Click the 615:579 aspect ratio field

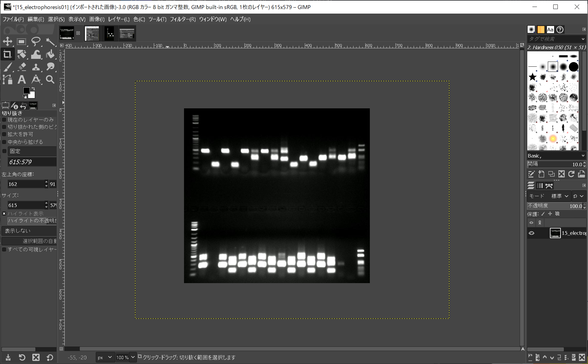click(32, 162)
